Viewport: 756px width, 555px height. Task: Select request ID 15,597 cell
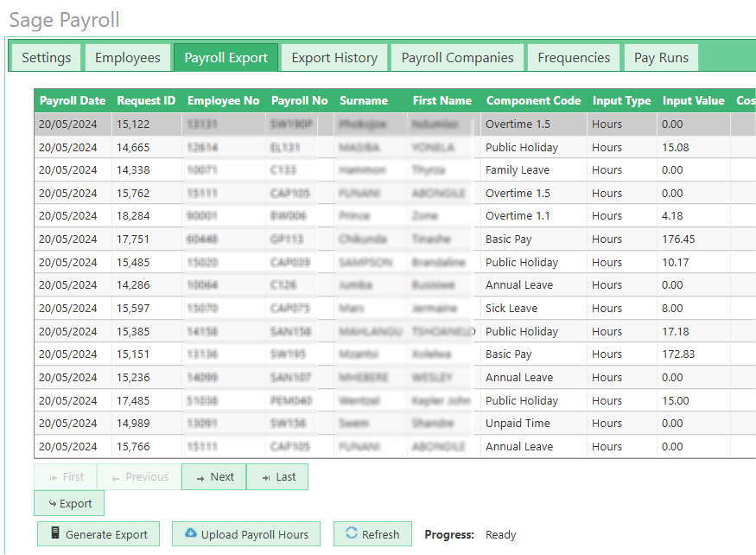pyautogui.click(x=147, y=308)
